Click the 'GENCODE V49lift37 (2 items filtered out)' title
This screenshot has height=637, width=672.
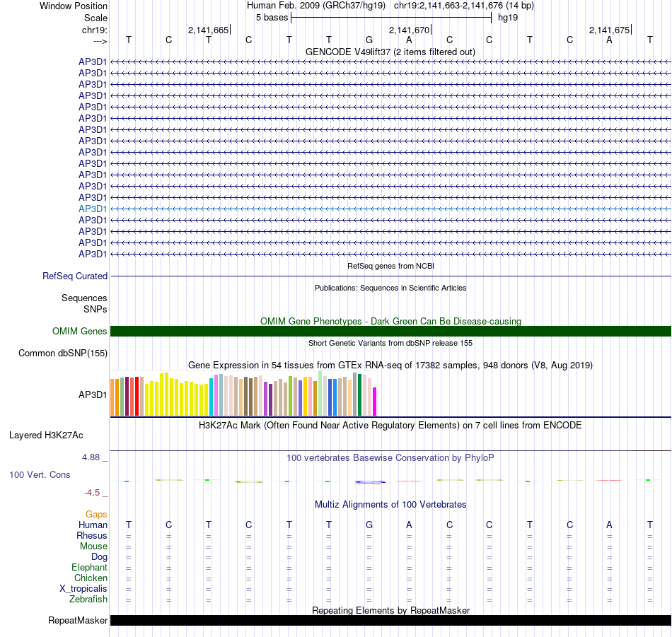coord(390,52)
